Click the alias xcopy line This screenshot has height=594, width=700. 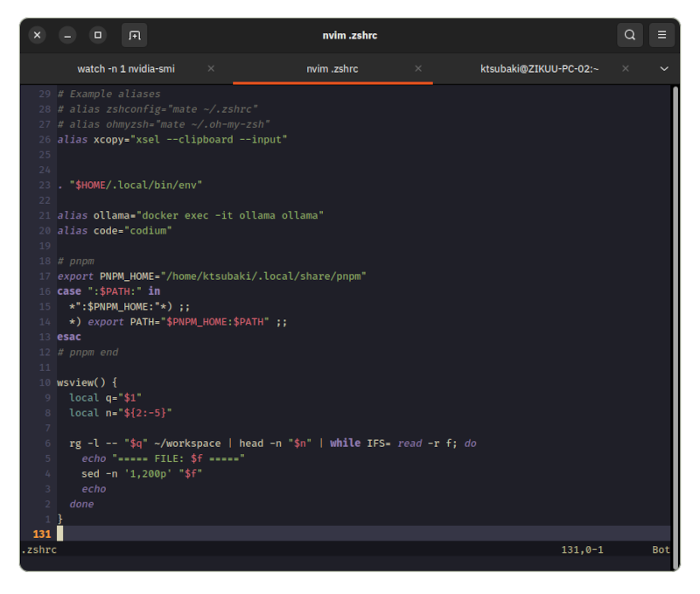(171, 139)
